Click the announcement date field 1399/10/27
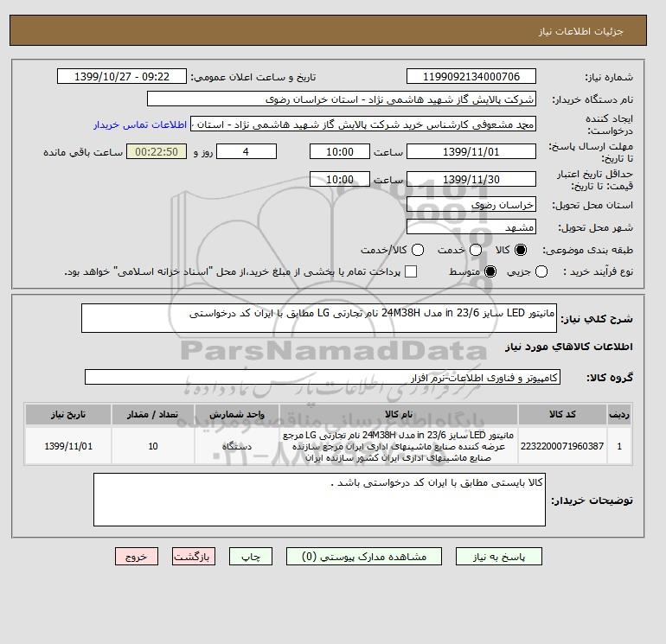 pos(122,76)
